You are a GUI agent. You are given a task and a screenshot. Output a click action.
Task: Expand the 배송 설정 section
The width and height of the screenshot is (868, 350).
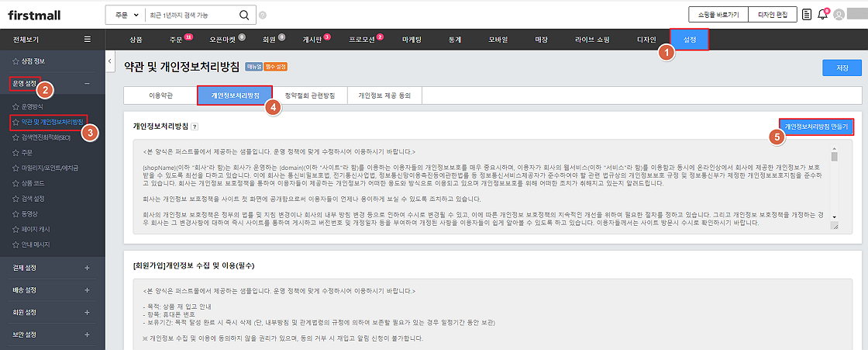click(87, 290)
